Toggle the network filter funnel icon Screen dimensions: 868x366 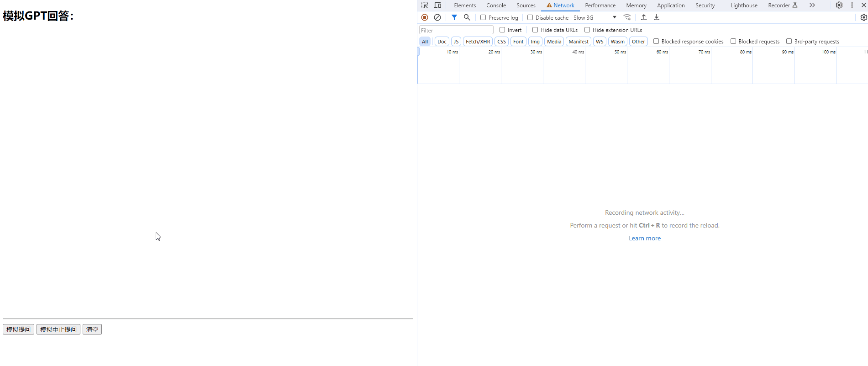coord(454,17)
